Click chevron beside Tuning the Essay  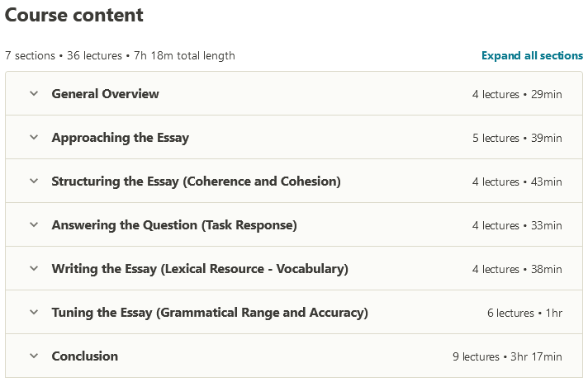[34, 312]
